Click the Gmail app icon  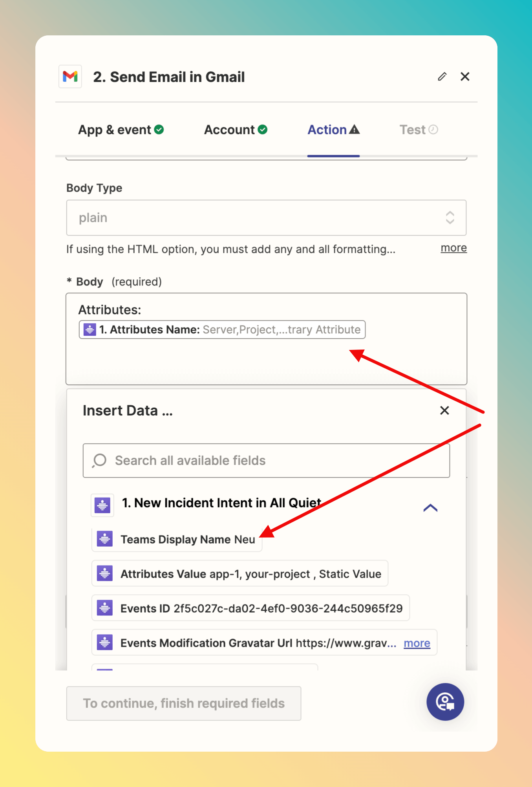pyautogui.click(x=70, y=77)
